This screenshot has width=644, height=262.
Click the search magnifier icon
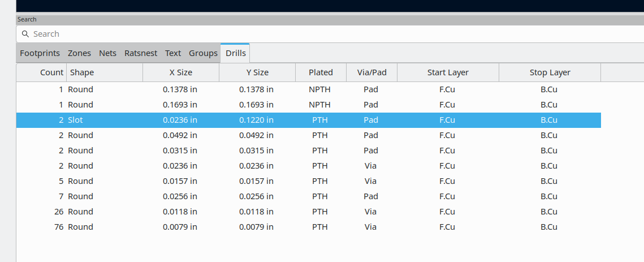(x=25, y=34)
